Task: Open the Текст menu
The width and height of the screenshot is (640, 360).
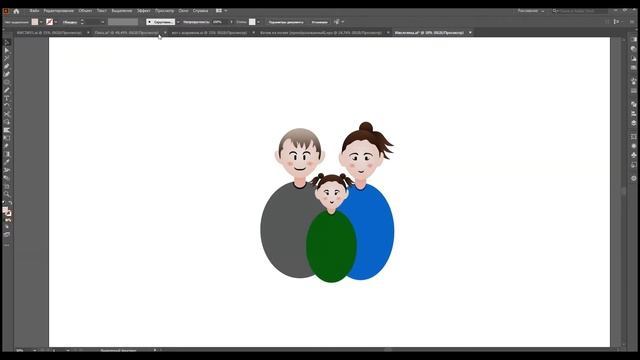Action: (x=102, y=11)
